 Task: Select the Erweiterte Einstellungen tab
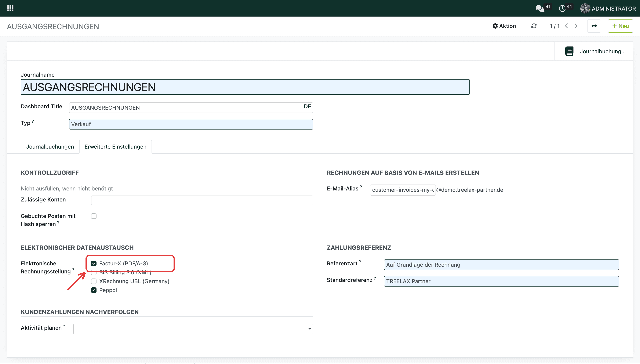tap(116, 146)
